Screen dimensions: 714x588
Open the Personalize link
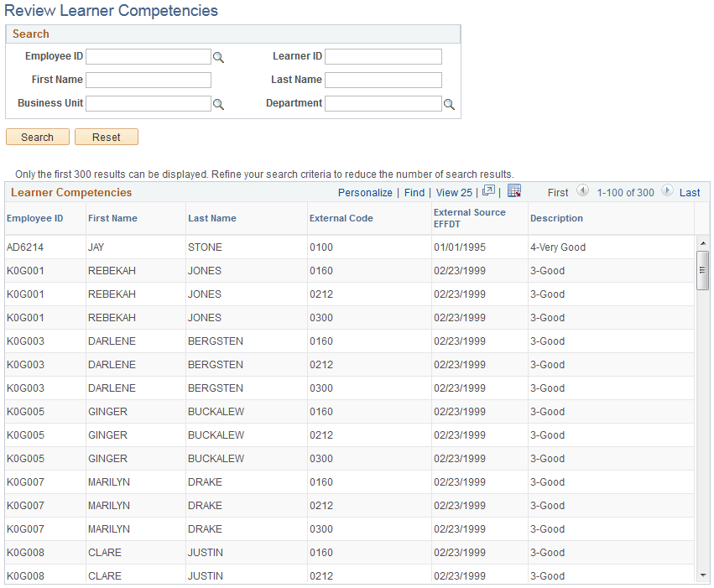(x=365, y=193)
